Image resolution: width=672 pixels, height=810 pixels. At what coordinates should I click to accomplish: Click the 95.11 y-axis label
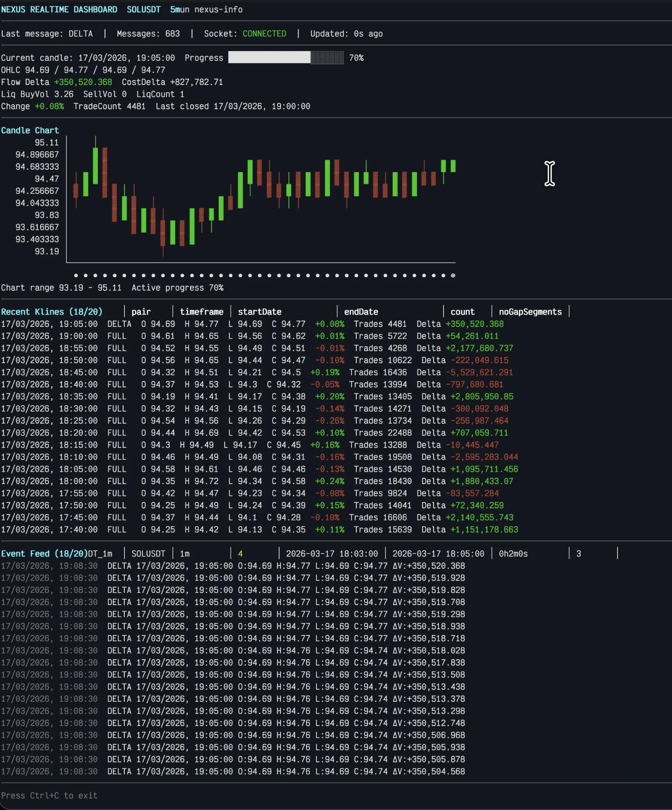[x=47, y=142]
